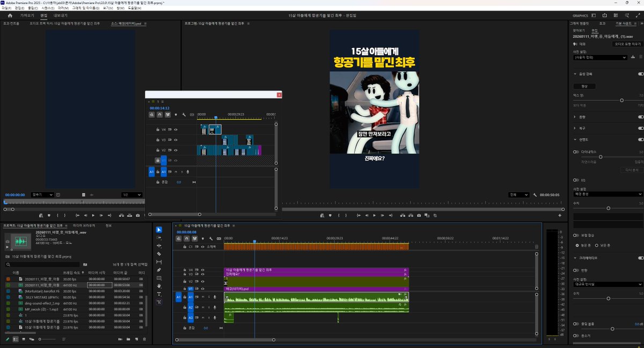This screenshot has width=644, height=348.
Task: Select the Hand tool
Action: [159, 286]
